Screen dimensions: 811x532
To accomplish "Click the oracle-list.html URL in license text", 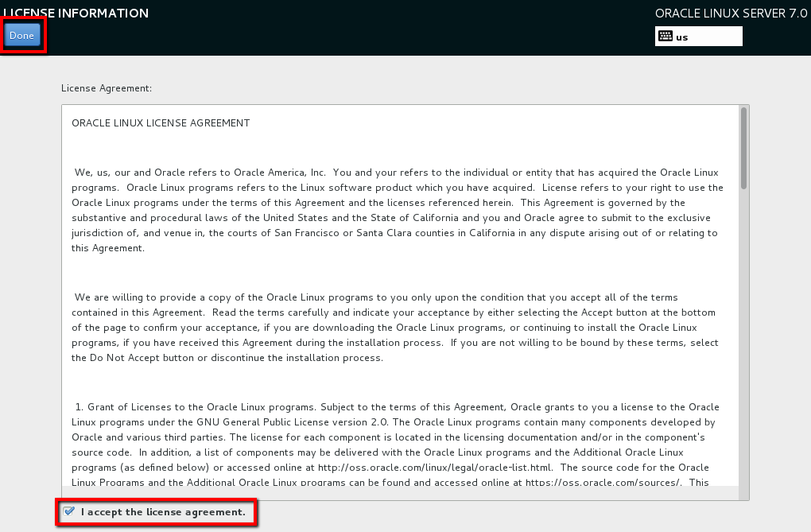I will [434, 468].
